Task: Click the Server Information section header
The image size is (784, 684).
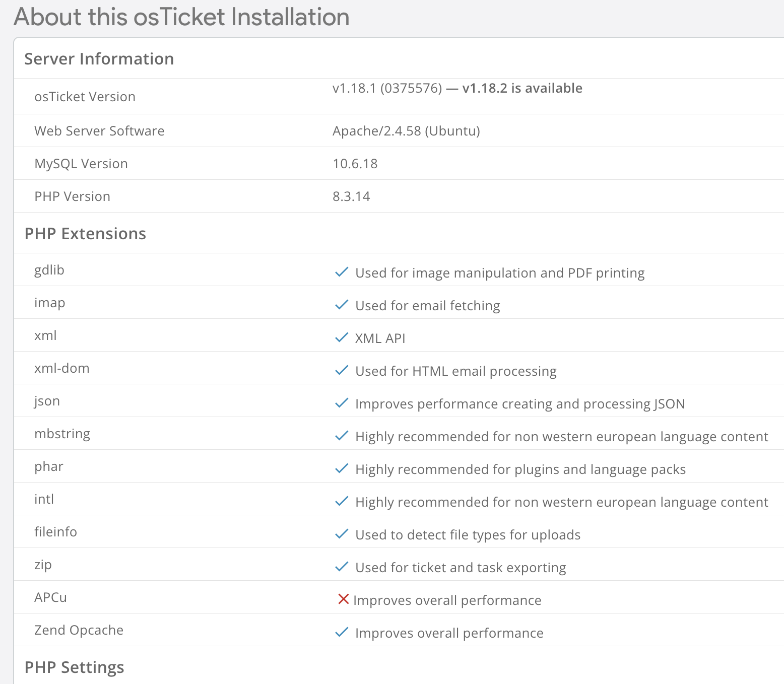Action: point(99,59)
